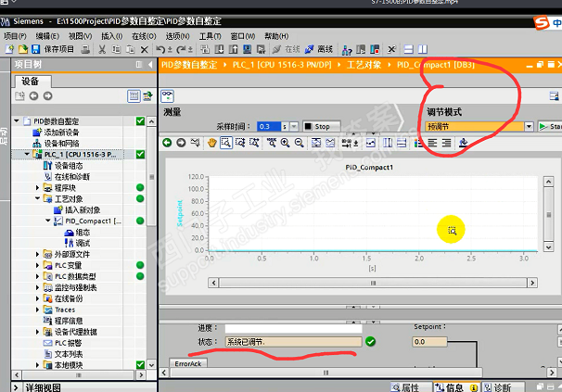Viewport: 562px width, 392px height.
Task: Click the Go offline toolbar button
Action: (x=319, y=49)
